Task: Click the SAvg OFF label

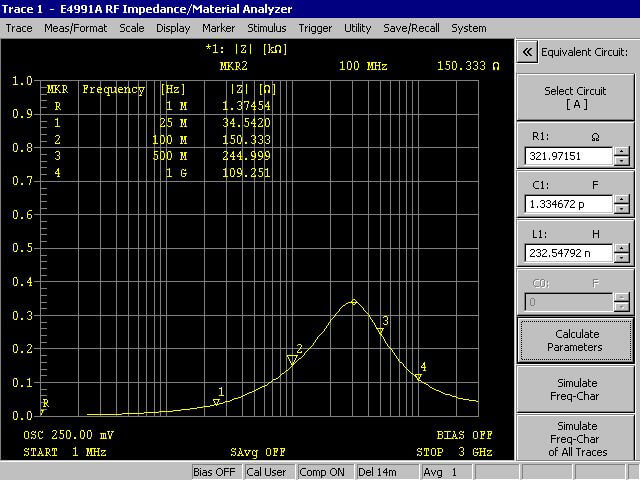Action: [257, 452]
